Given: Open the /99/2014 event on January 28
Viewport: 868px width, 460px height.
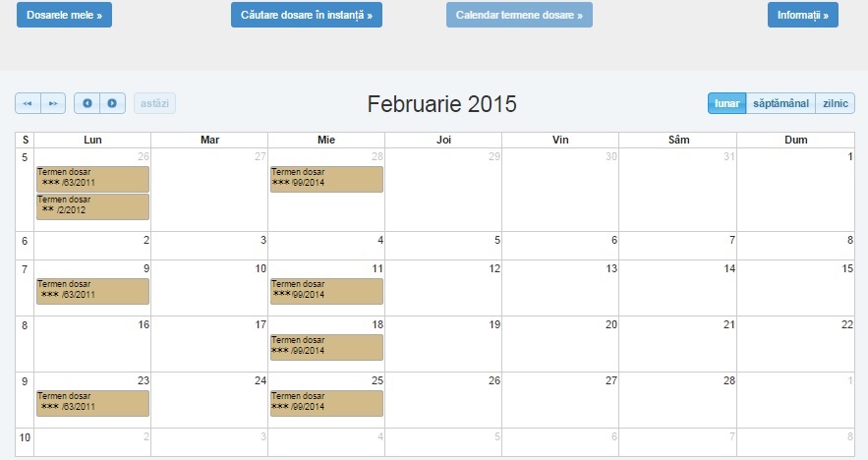Looking at the screenshot, I should [326, 179].
